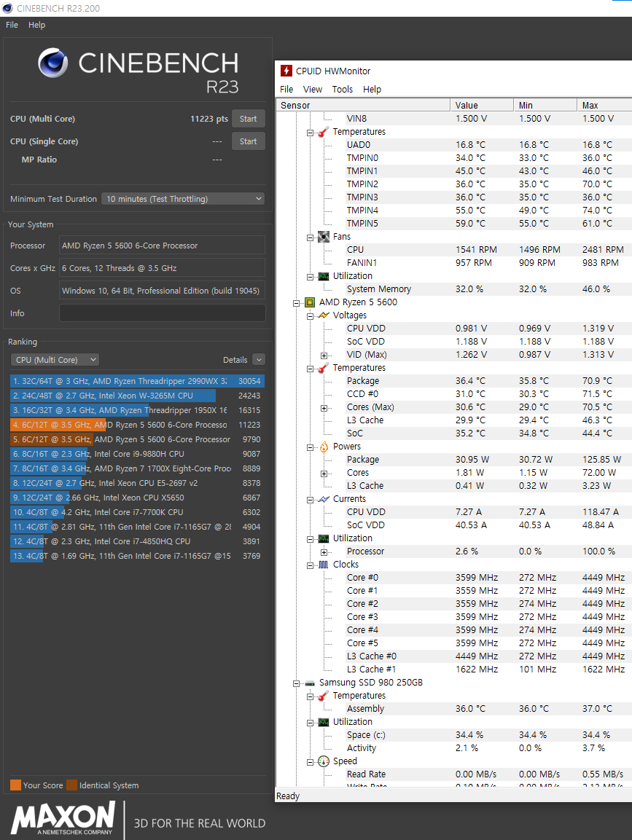This screenshot has height=840, width=632.
Task: Collapse the Currents section
Action: point(310,500)
